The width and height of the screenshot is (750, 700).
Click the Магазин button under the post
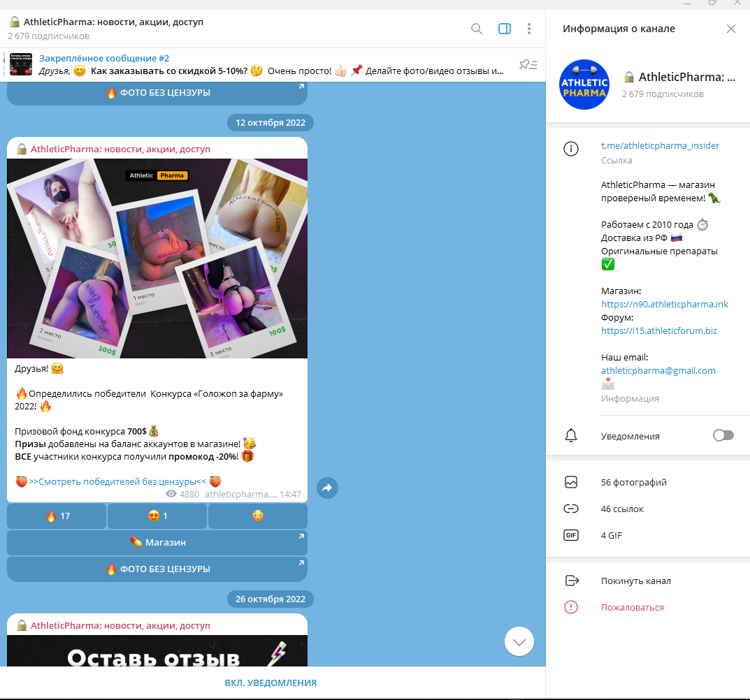click(x=157, y=542)
